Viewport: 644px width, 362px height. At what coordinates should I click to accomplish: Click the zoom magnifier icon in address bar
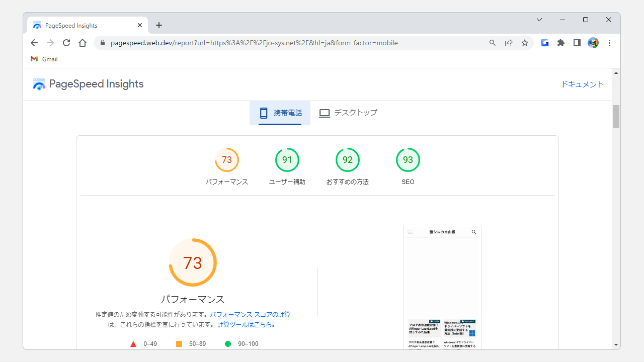493,43
